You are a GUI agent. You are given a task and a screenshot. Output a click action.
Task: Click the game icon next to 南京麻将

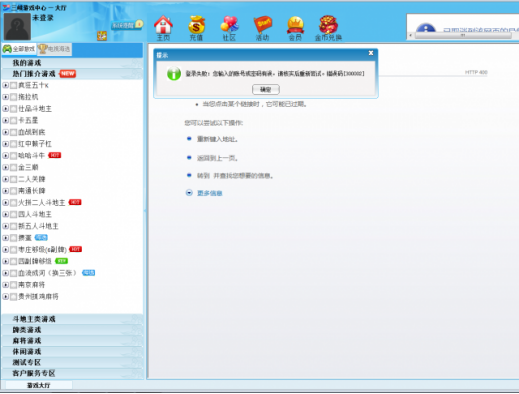click(14, 285)
